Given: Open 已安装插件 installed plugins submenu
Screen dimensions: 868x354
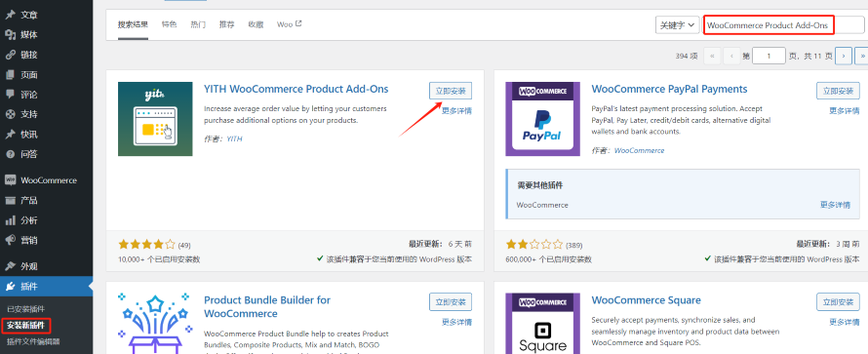Looking at the screenshot, I should (x=26, y=308).
